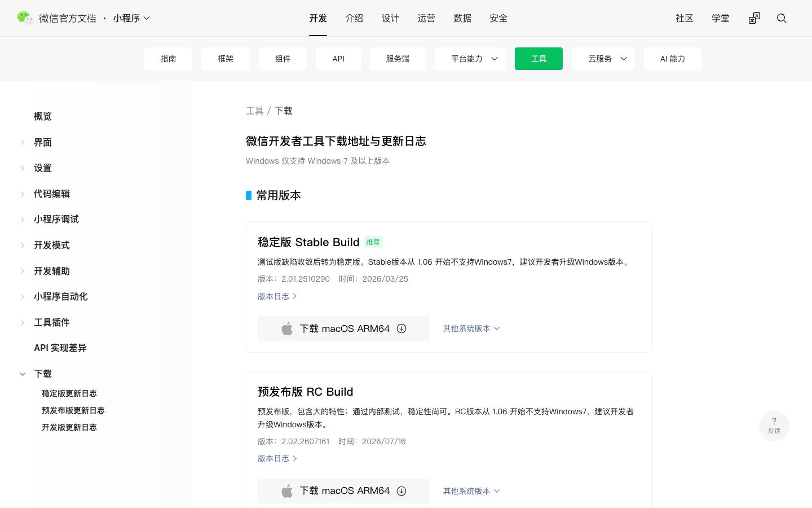
Task: Click the 工具 breadcrumb link
Action: point(255,111)
